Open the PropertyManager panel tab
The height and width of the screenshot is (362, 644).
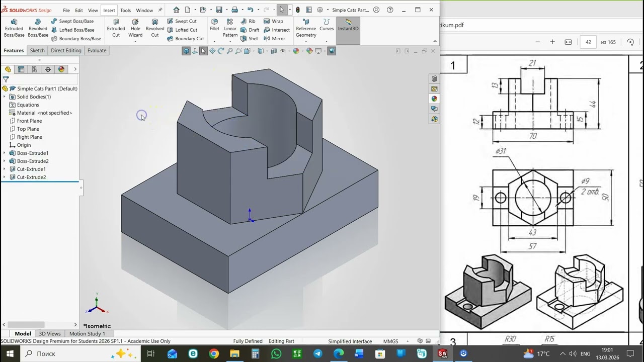click(21, 69)
